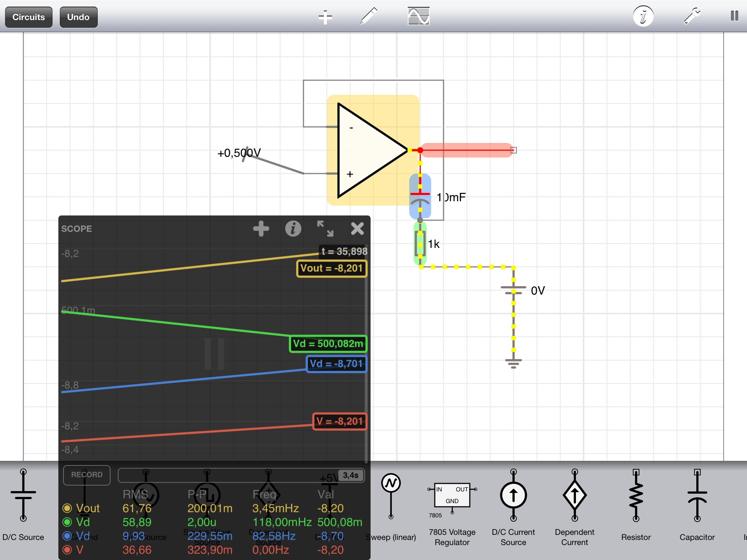This screenshot has height=560, width=747.
Task: Select the Capacitor component
Action: pyautogui.click(x=697, y=505)
